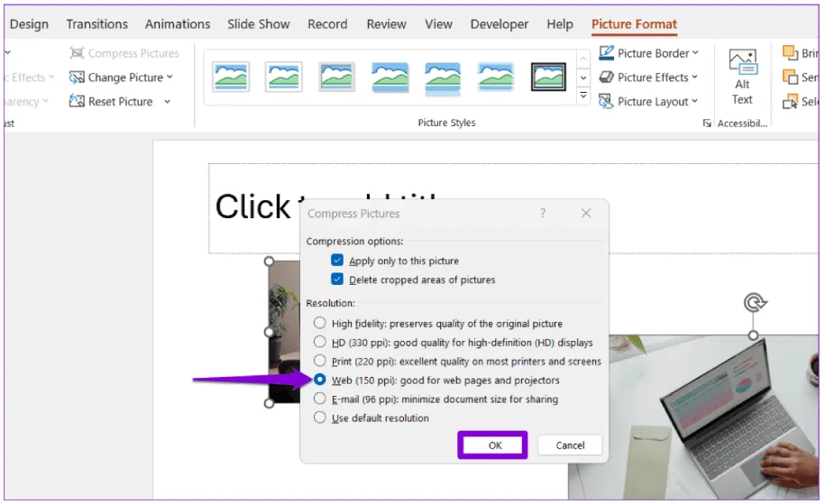Toggle Delete cropped areas of pictures

[337, 279]
